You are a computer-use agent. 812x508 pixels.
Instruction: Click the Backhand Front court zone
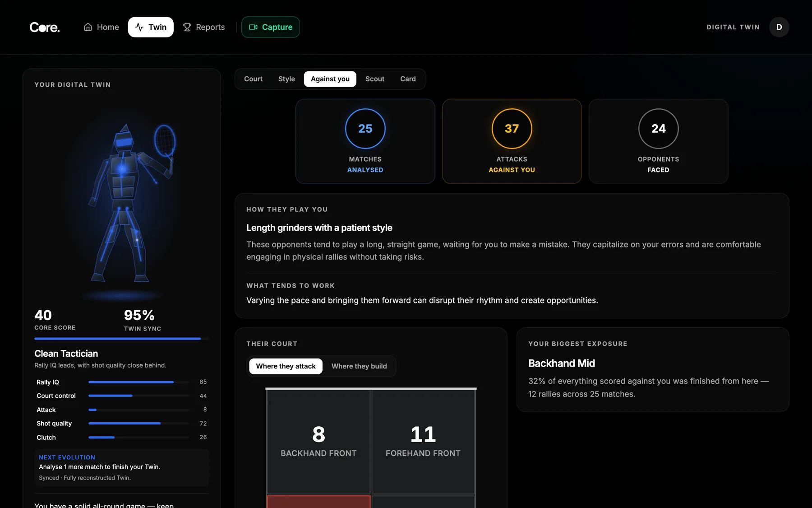[318, 442]
